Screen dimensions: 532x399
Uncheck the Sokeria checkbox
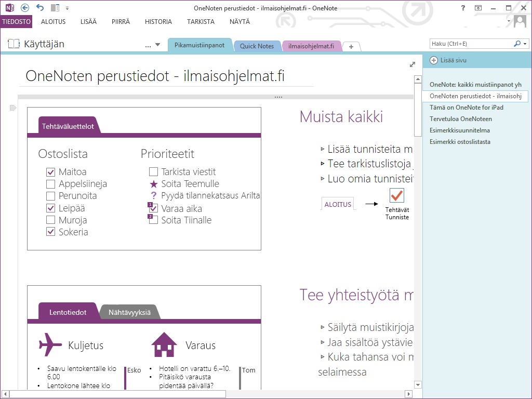50,232
